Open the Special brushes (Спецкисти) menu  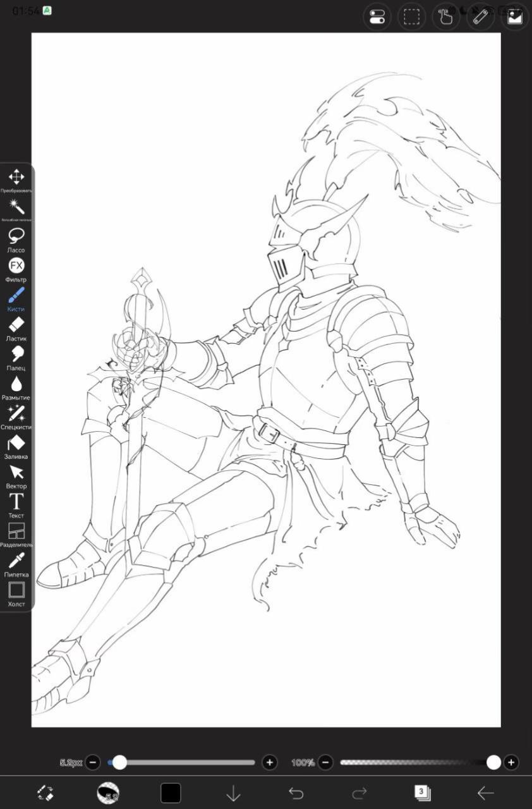click(x=16, y=417)
